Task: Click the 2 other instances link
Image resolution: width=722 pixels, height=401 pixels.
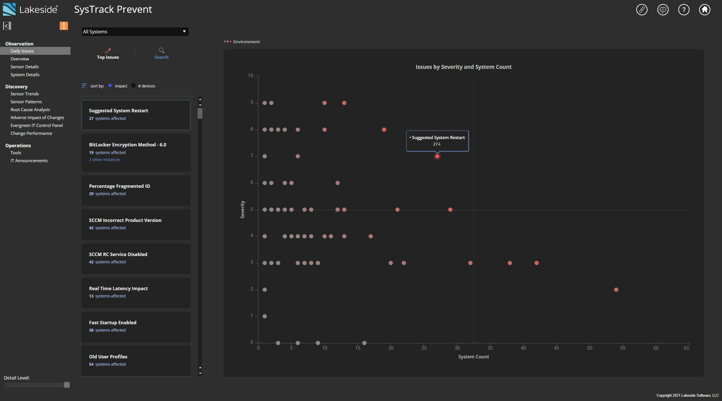Action: pos(105,160)
